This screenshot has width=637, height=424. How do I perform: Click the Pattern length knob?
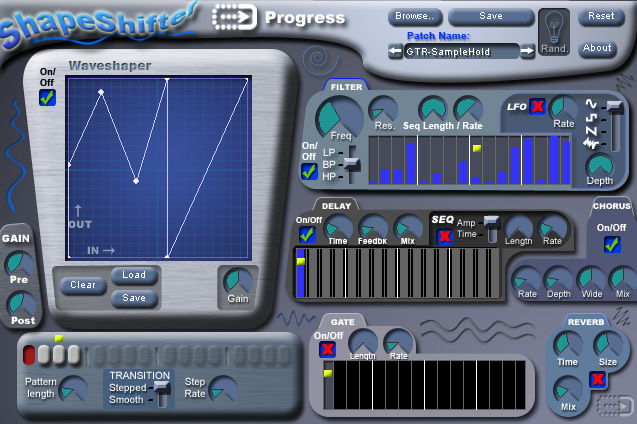tap(73, 389)
